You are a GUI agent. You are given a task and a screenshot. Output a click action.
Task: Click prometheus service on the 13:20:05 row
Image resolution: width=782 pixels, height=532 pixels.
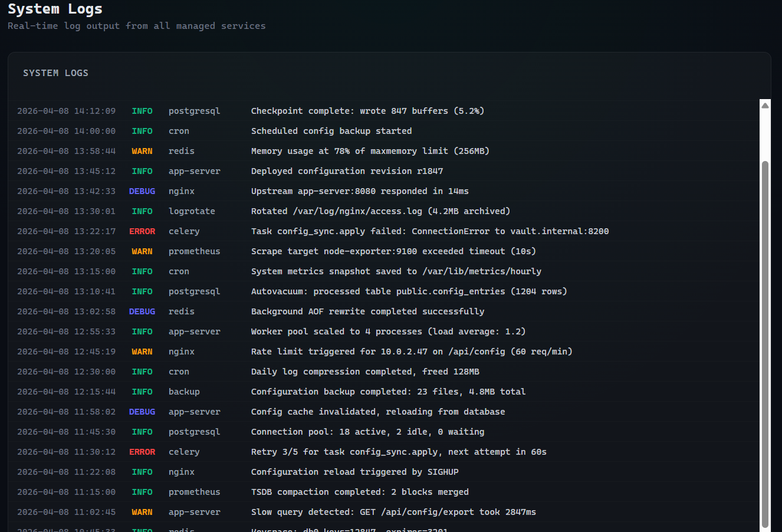(x=194, y=251)
